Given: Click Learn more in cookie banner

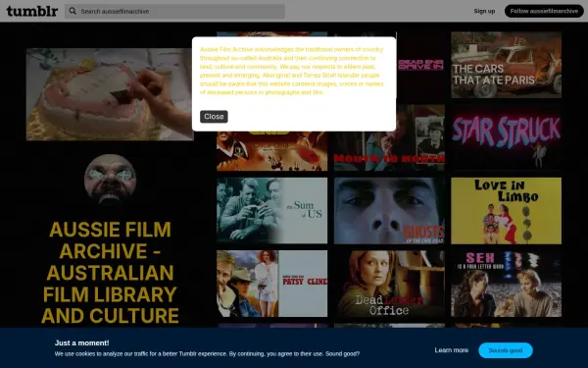Looking at the screenshot, I should [x=452, y=350].
